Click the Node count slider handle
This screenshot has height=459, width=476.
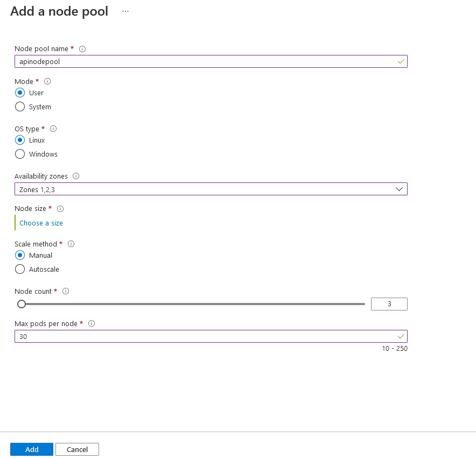[x=22, y=304]
